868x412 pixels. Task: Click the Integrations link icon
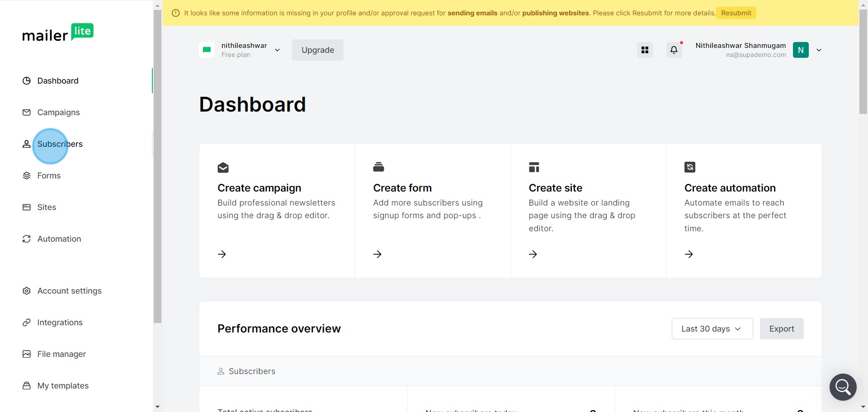[27, 323]
